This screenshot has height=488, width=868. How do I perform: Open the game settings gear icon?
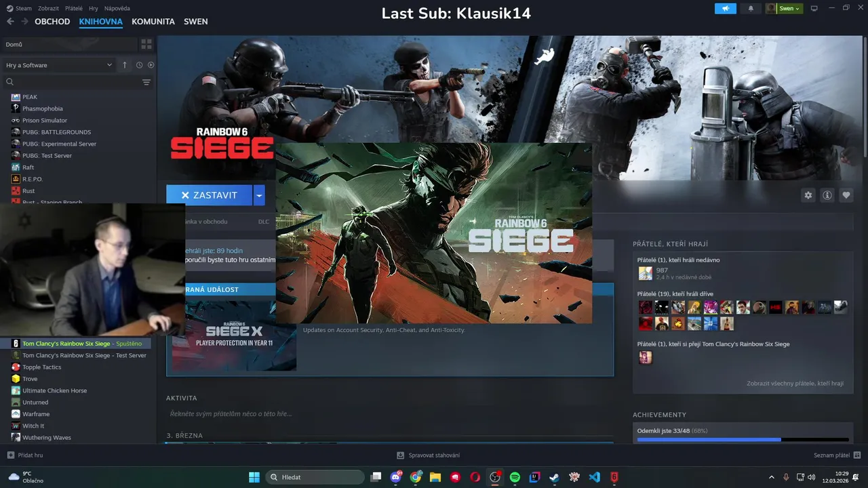[x=808, y=195]
